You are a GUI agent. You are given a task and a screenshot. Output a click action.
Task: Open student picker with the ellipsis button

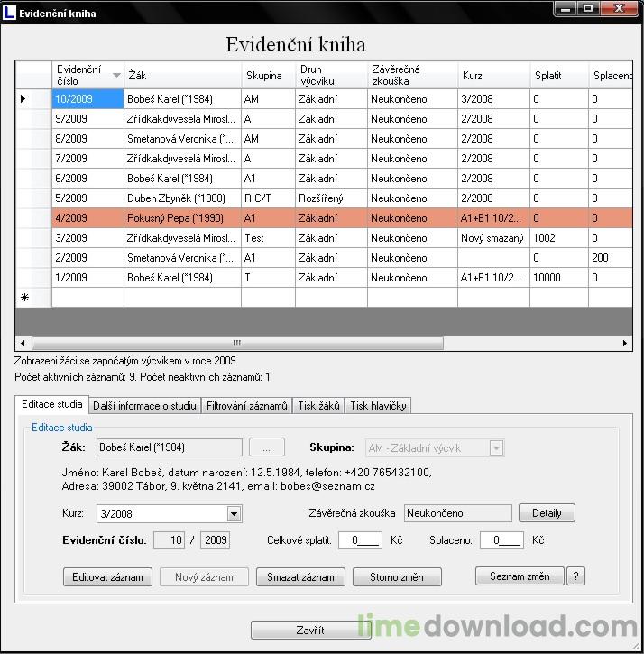(x=267, y=447)
